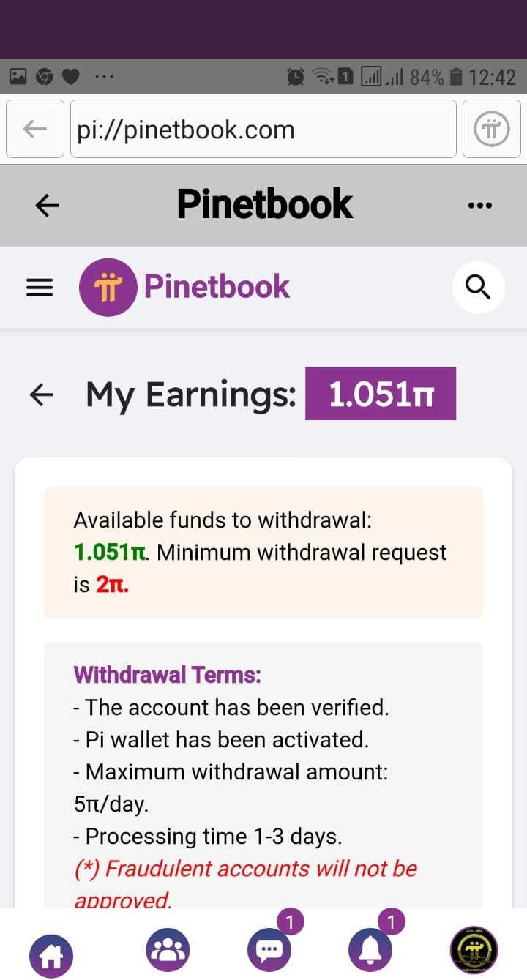The image size is (527, 980).
Task: Open the hamburger menu beside Pinetbook logo
Action: (40, 288)
